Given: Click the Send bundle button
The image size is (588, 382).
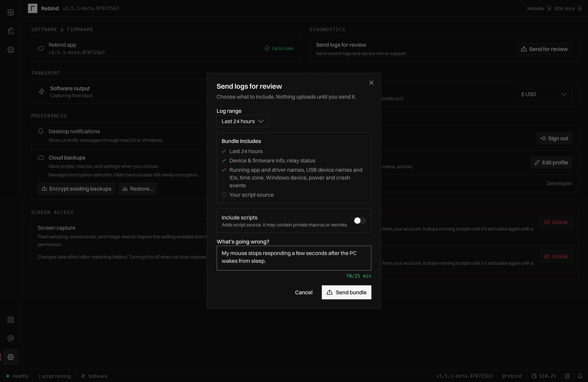Looking at the screenshot, I should tap(346, 292).
